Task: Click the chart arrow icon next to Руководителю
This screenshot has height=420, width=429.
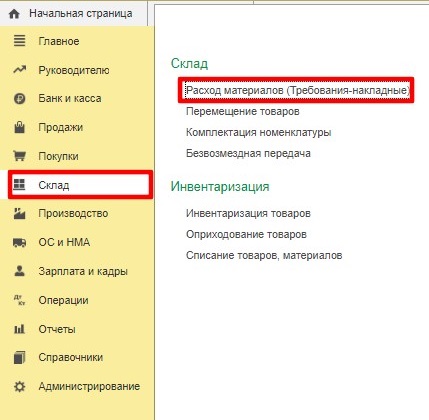Action: 19,70
